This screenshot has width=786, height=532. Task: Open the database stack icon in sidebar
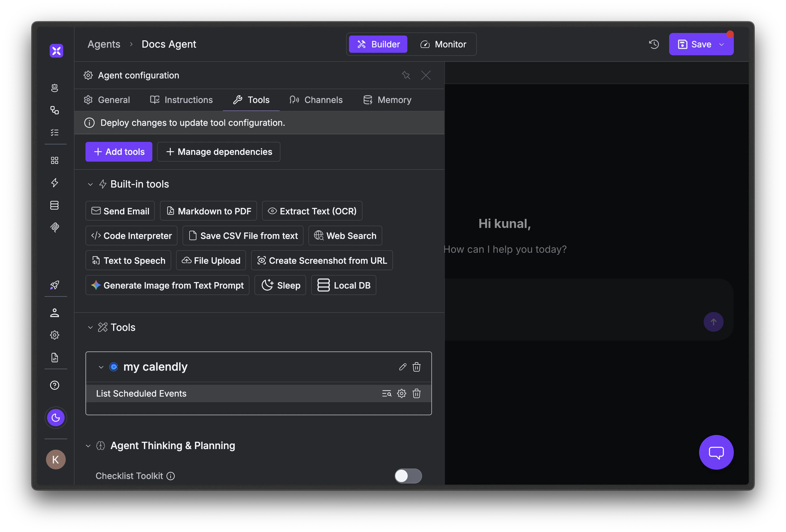click(x=55, y=205)
